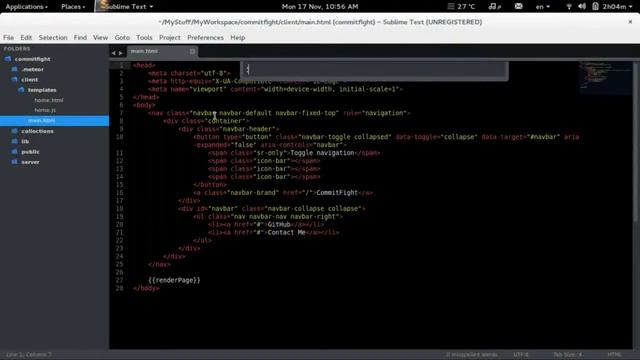Click the vertical editor scrollbar

(636, 142)
